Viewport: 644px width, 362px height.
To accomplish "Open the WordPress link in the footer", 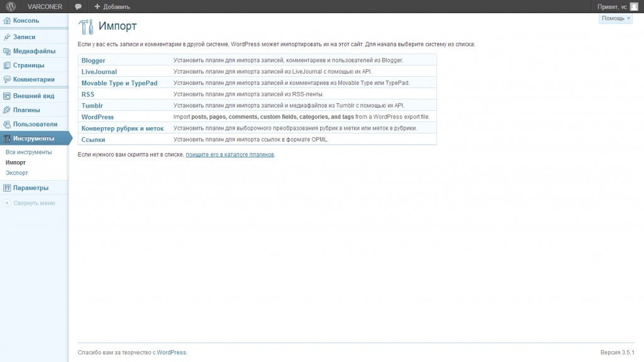I will coord(171,353).
